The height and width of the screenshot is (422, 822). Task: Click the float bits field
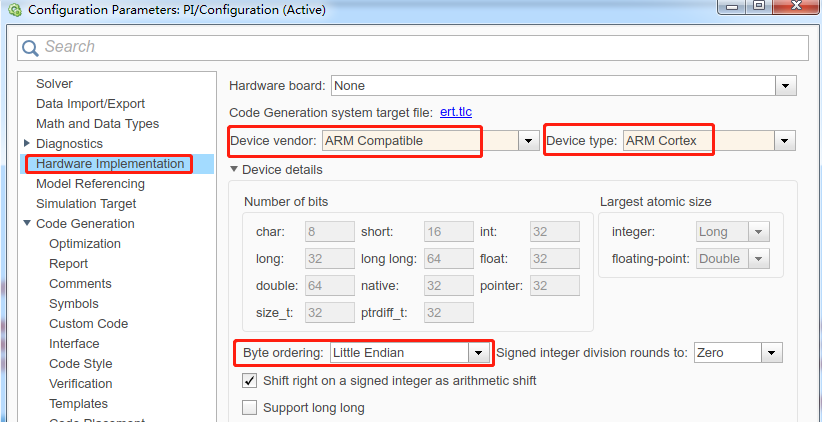coord(555,258)
